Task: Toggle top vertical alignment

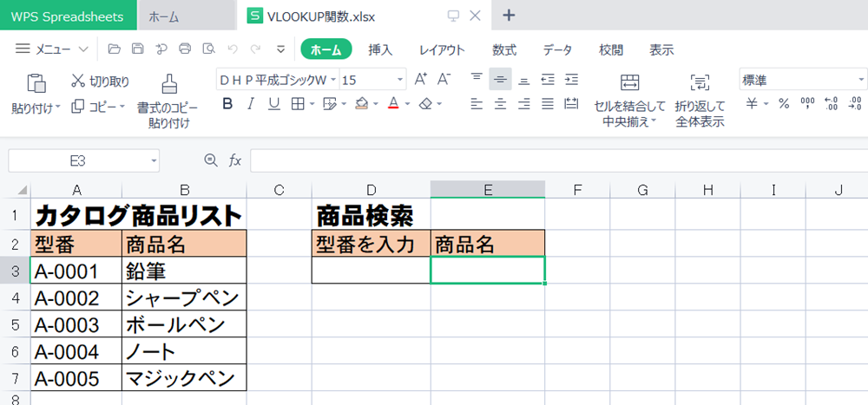Action: 477,79
